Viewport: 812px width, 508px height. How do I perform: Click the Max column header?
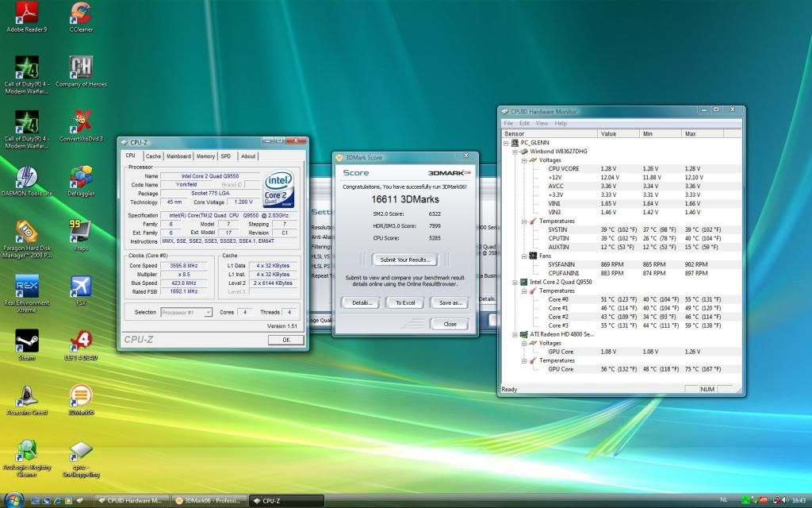(x=703, y=133)
